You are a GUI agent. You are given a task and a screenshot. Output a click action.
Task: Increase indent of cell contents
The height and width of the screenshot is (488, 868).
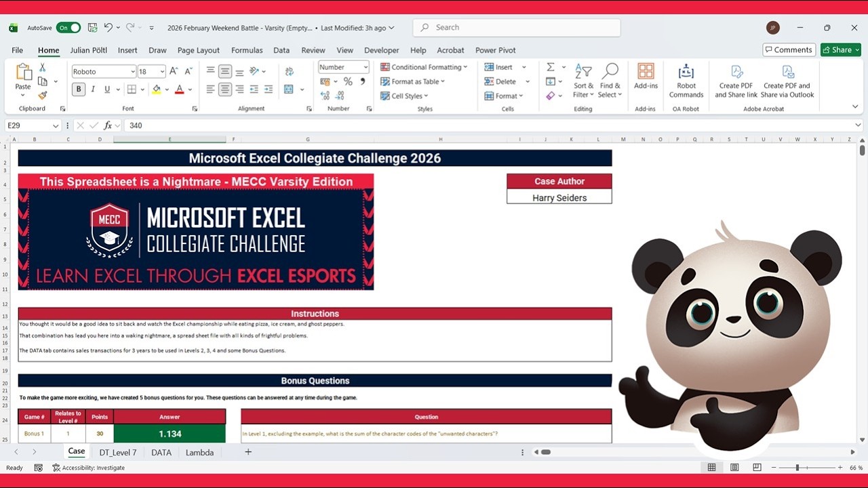[x=269, y=89]
